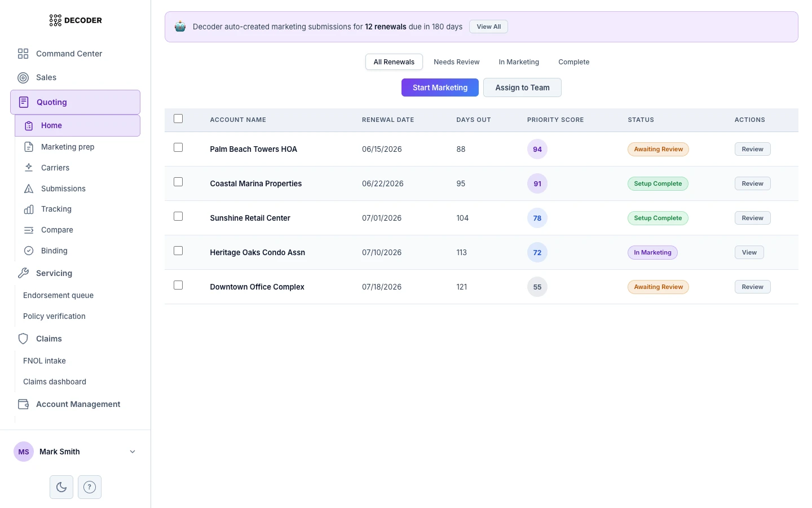Click the Review button for Sunshine Retail Center

click(752, 218)
